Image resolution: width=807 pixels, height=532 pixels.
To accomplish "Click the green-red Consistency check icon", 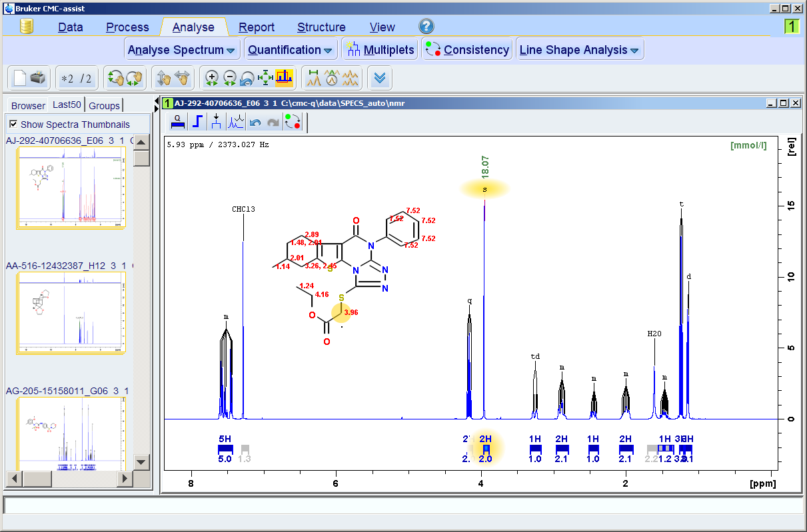I will pyautogui.click(x=293, y=122).
